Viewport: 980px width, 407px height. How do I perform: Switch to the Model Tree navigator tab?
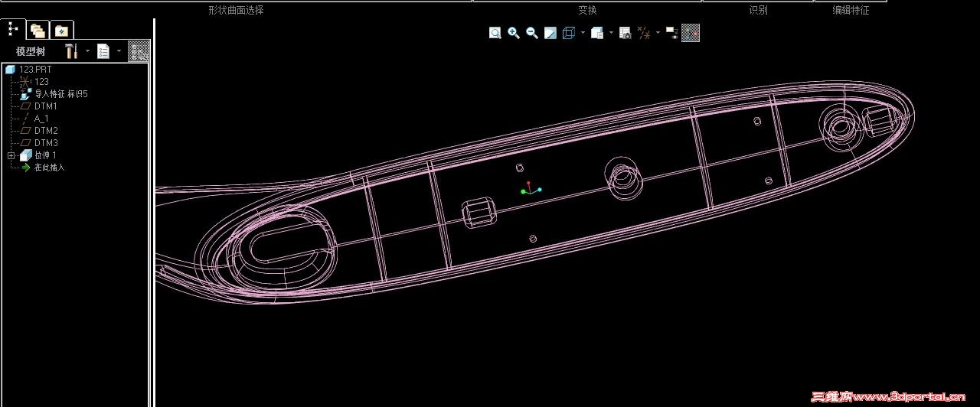click(13, 29)
